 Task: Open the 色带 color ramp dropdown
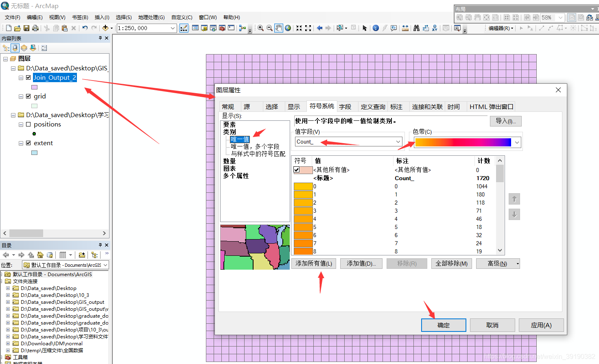coord(517,142)
